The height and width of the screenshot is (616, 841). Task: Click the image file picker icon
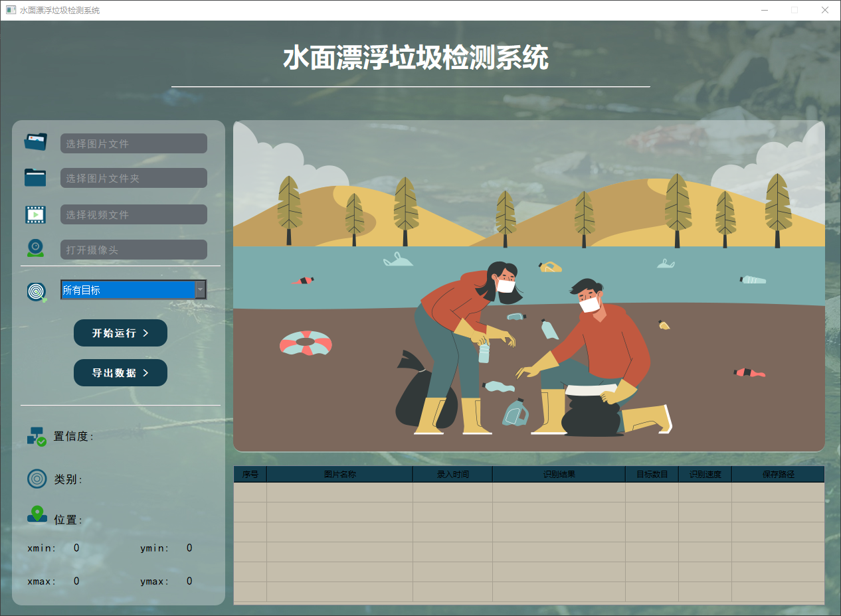click(x=36, y=141)
